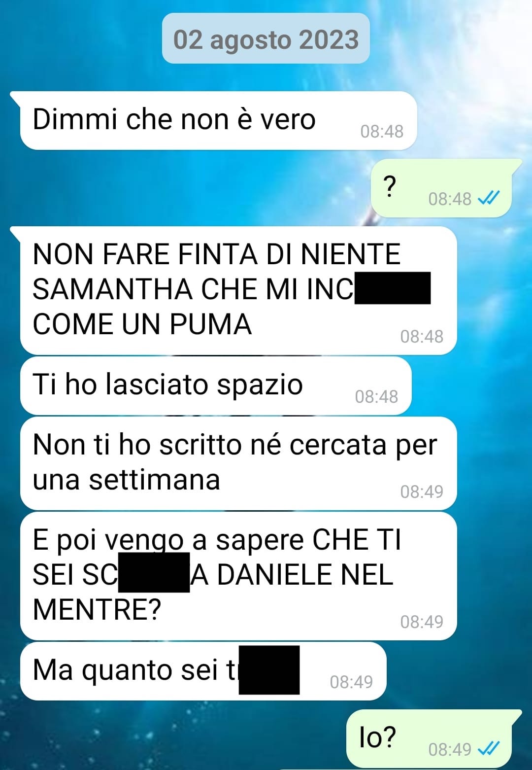Tap the 02 agosto 2023 date chip
This screenshot has height=770, width=532.
click(x=266, y=38)
